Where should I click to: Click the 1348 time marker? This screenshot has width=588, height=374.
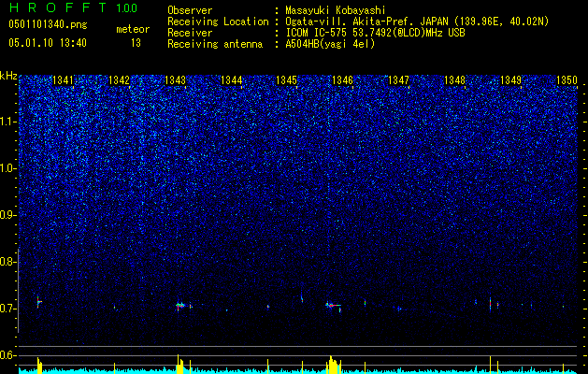coord(454,80)
